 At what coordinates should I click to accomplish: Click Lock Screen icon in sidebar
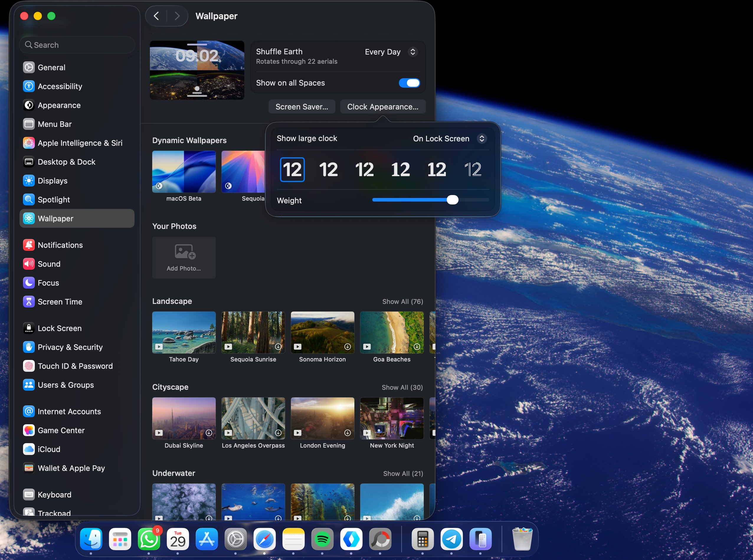tap(29, 328)
